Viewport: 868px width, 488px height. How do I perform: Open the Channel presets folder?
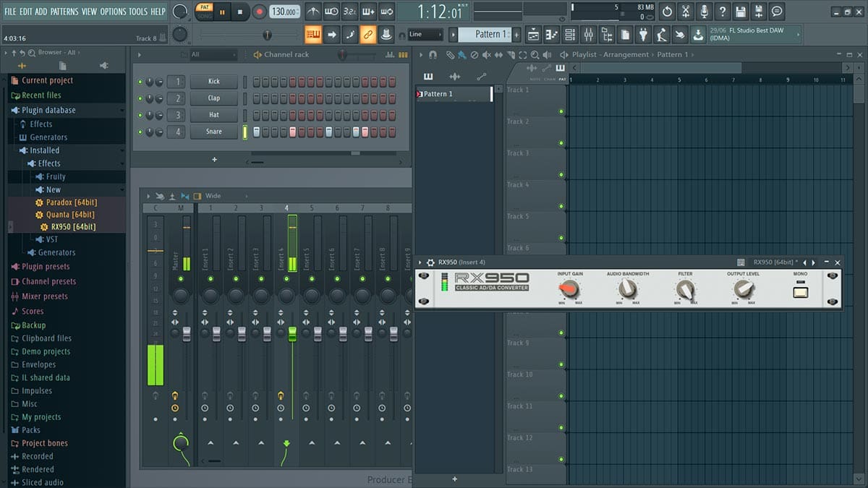pos(48,281)
